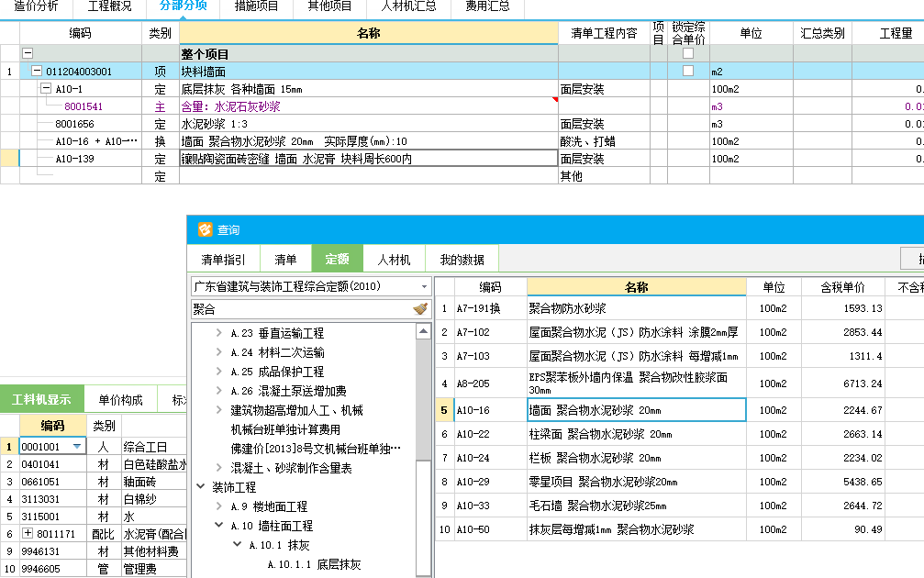Click the query dialog logo icon
The height and width of the screenshot is (578, 924).
click(x=205, y=229)
